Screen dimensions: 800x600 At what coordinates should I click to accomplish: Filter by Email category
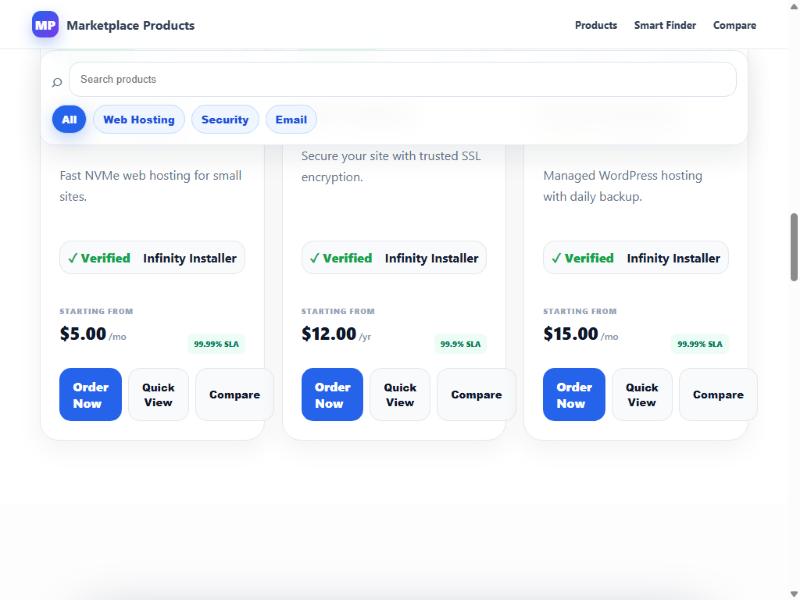291,119
